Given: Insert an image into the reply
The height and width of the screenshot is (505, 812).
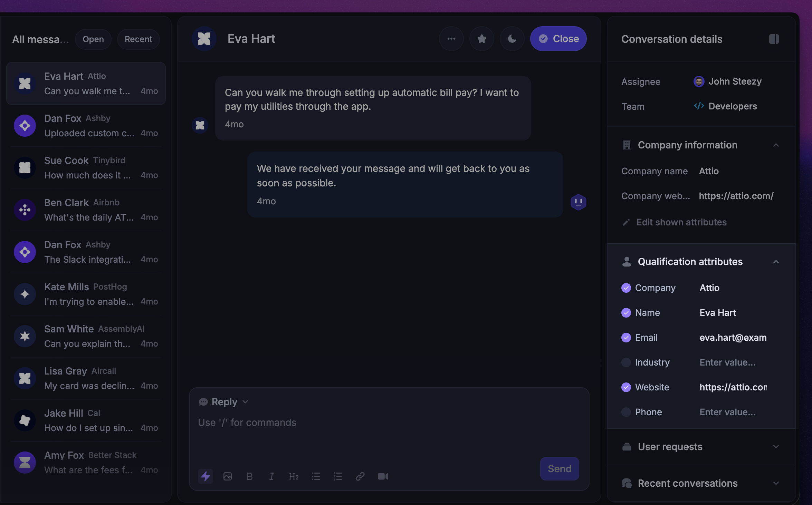Looking at the screenshot, I should 228,476.
